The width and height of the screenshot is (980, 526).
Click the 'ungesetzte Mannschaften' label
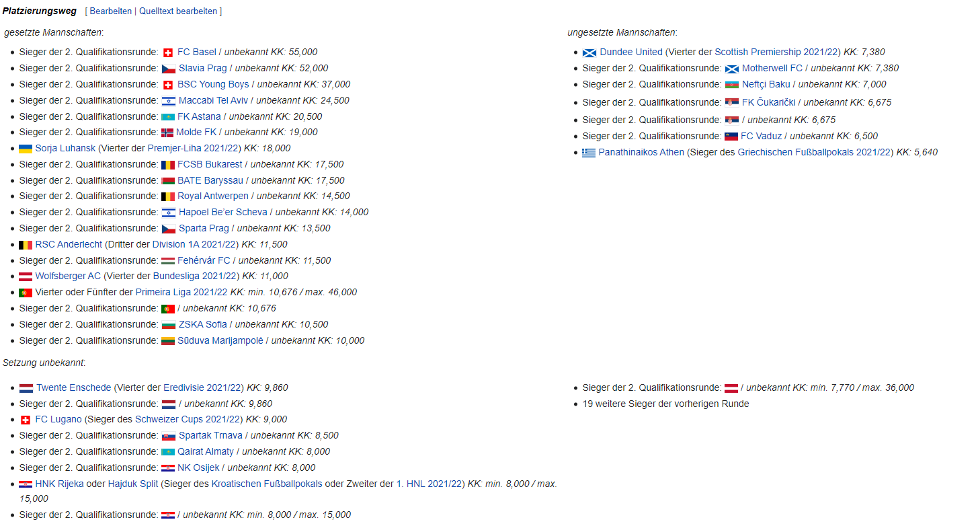(x=622, y=32)
